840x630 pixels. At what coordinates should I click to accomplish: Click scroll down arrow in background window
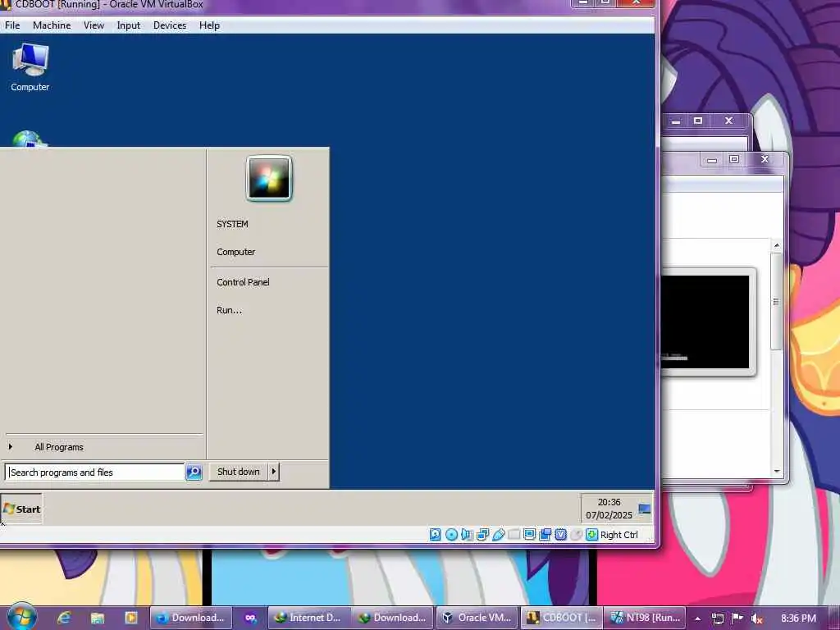tap(777, 471)
